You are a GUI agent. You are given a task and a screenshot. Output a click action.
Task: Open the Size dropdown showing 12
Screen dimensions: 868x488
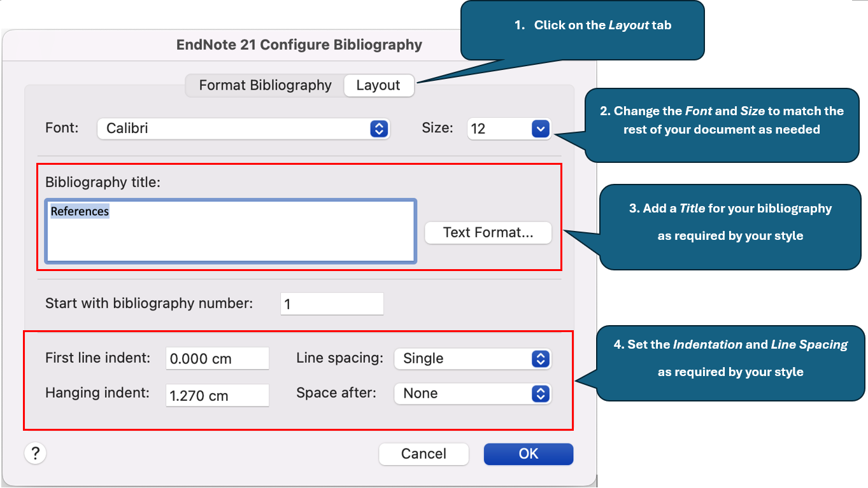tap(506, 129)
